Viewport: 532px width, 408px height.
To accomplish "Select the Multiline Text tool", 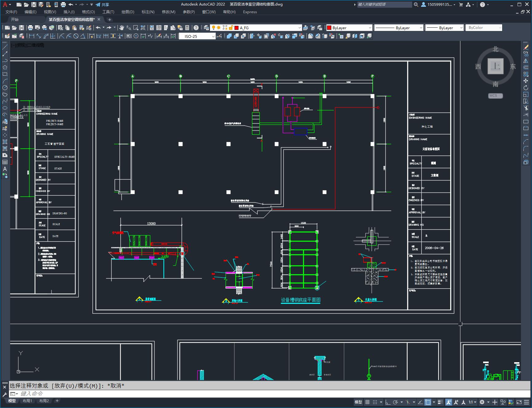I will click(5, 169).
